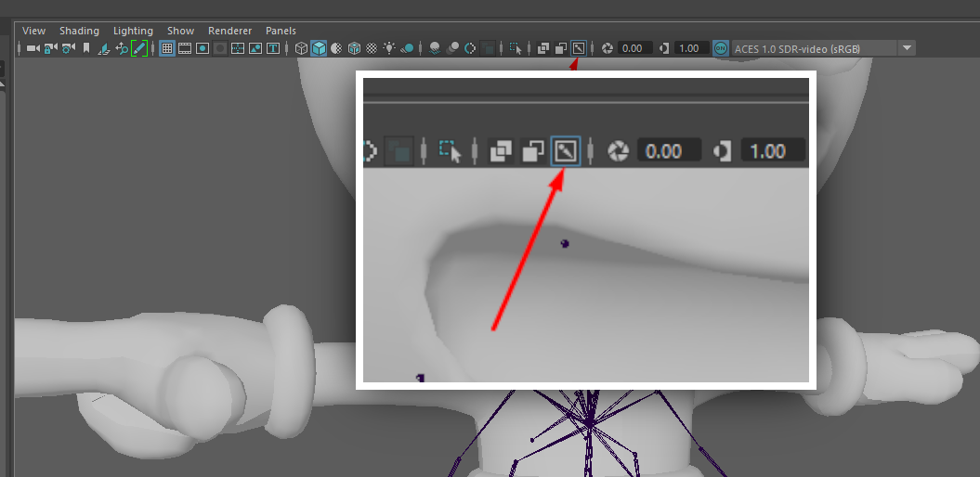Open the Shading panel menu
980x477 pixels.
coord(79,31)
